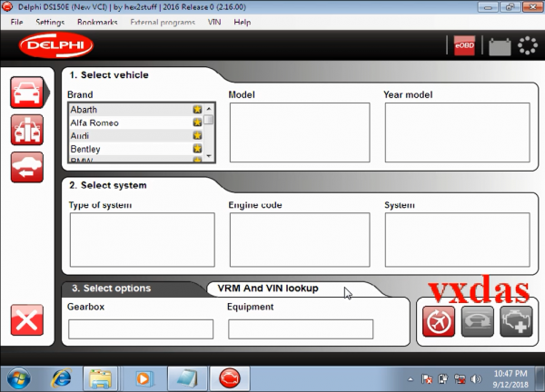545x392 pixels.
Task: Click the red flight recorder airplane button
Action: 439,321
